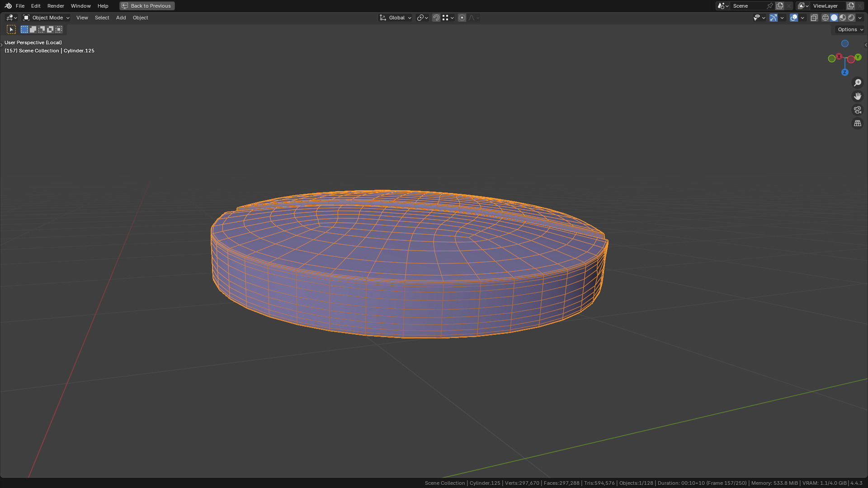This screenshot has height=488, width=868.
Task: Open the viewport Select menu
Action: click(x=102, y=18)
